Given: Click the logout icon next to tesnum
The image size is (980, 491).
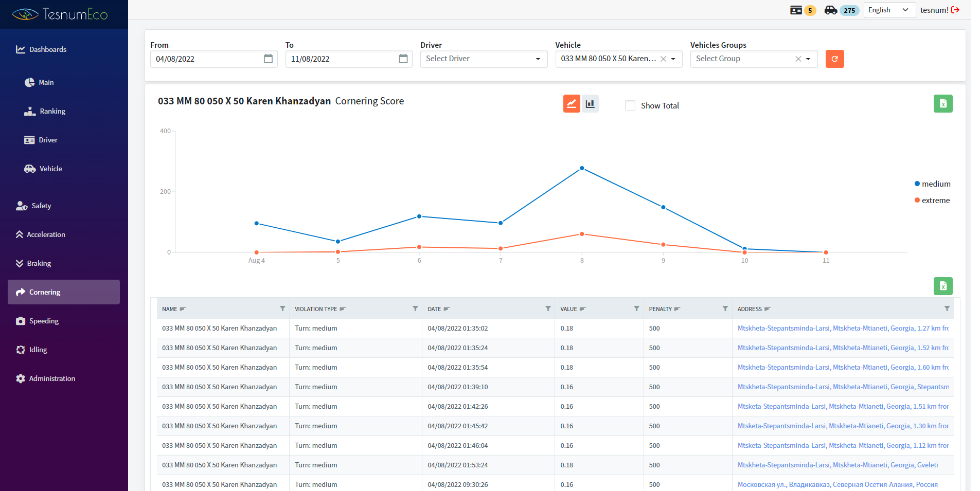Looking at the screenshot, I should click(x=955, y=10).
